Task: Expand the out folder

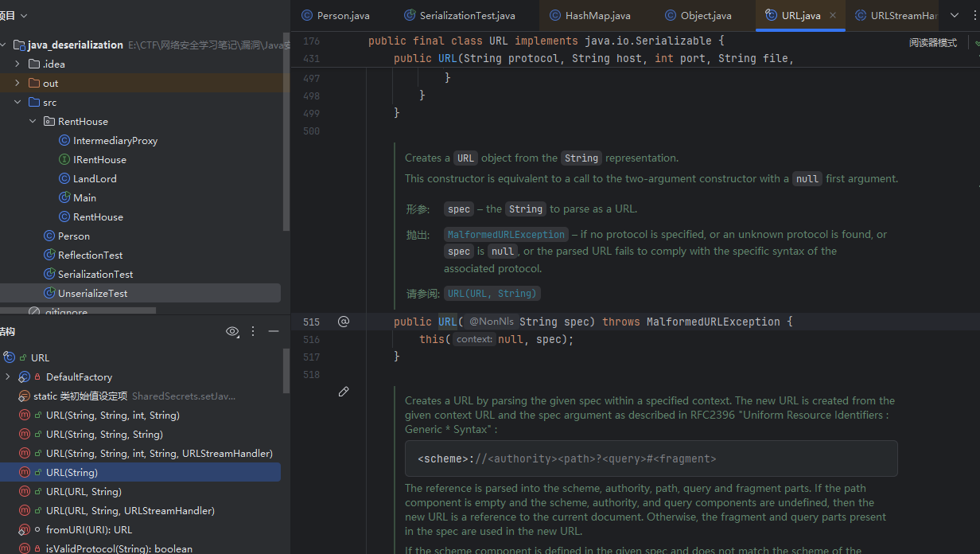Action: point(17,84)
